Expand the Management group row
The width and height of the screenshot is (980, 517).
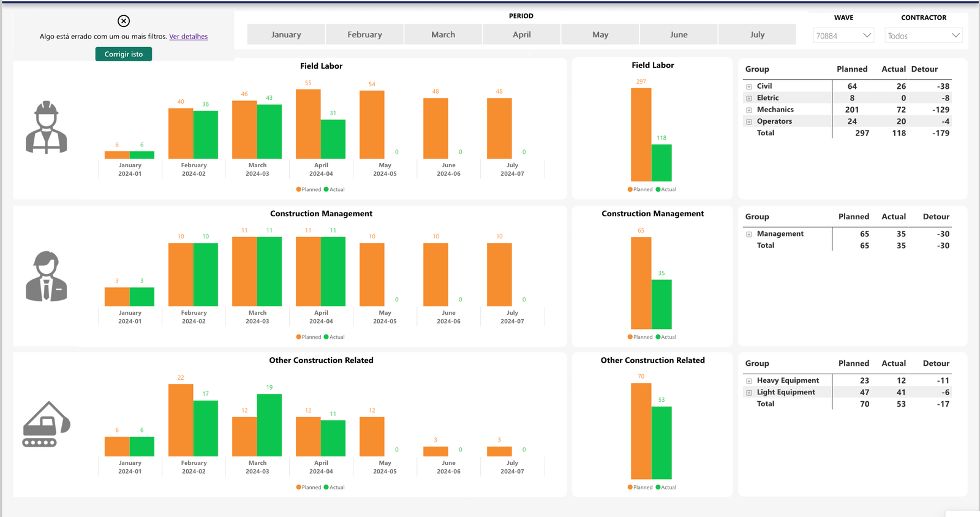coord(749,234)
